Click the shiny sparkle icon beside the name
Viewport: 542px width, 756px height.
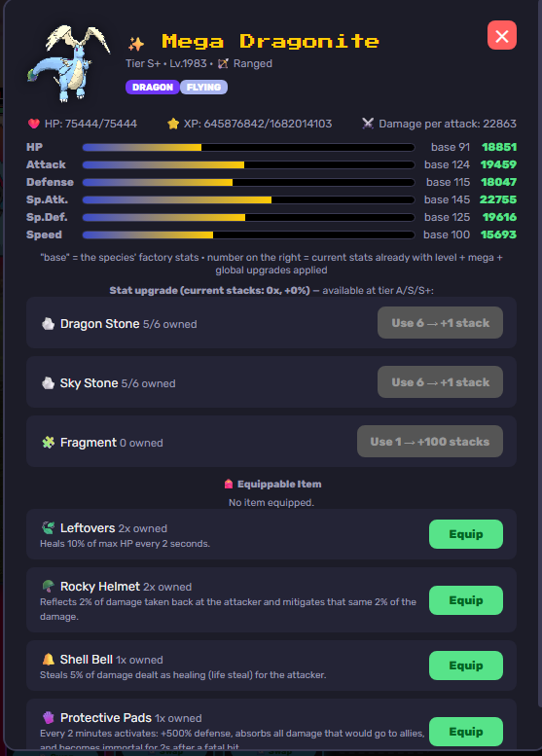point(136,44)
